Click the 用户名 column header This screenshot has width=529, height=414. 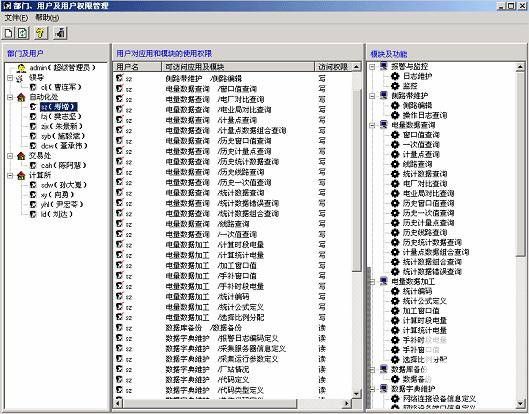pos(137,67)
